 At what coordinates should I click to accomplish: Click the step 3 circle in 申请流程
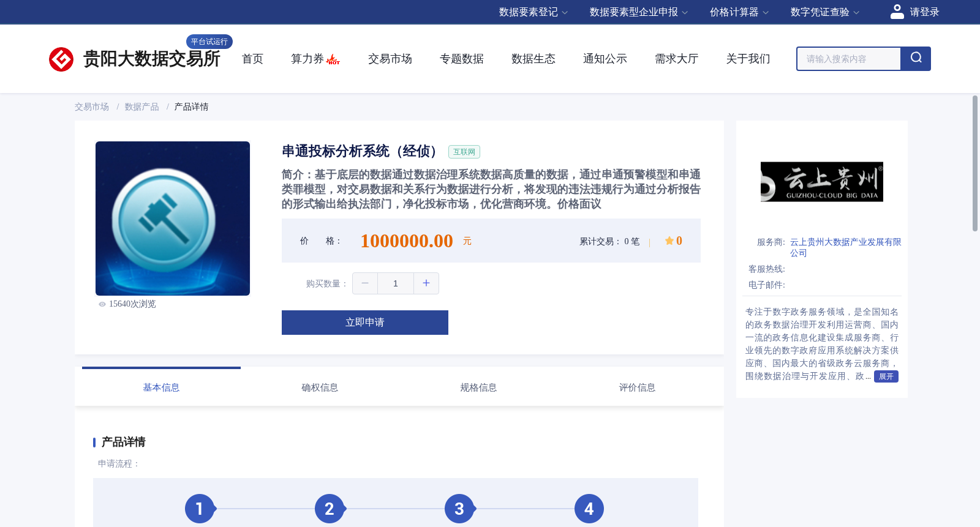coord(459,509)
